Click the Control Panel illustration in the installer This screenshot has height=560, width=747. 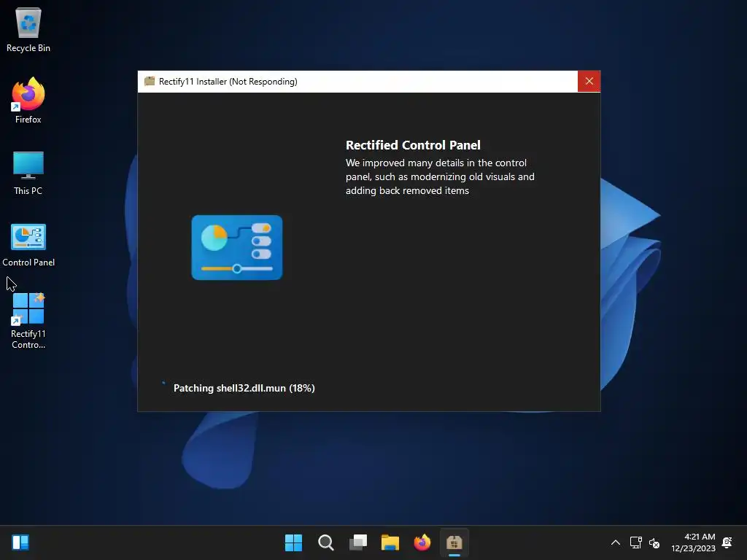pyautogui.click(x=237, y=247)
